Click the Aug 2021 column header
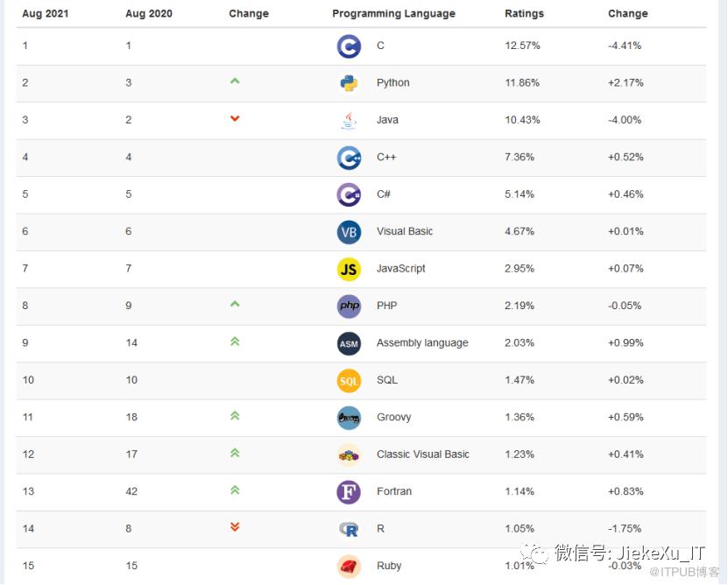 click(46, 14)
